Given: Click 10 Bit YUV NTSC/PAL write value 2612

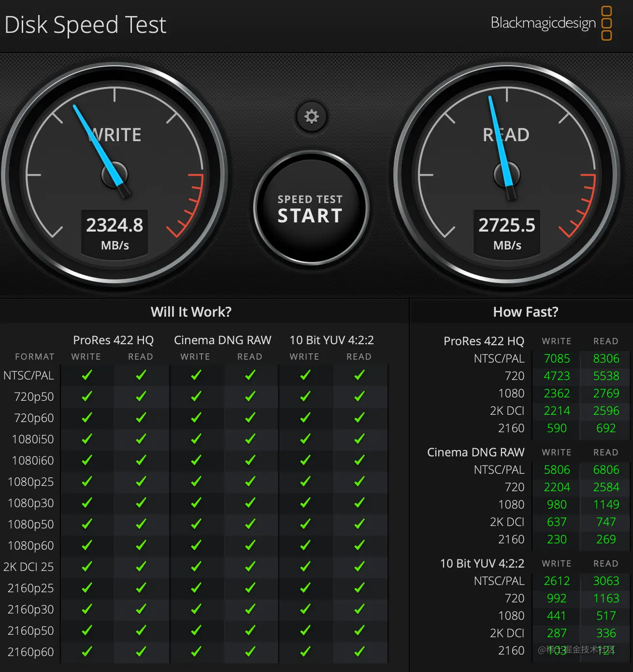Looking at the screenshot, I should tap(557, 581).
